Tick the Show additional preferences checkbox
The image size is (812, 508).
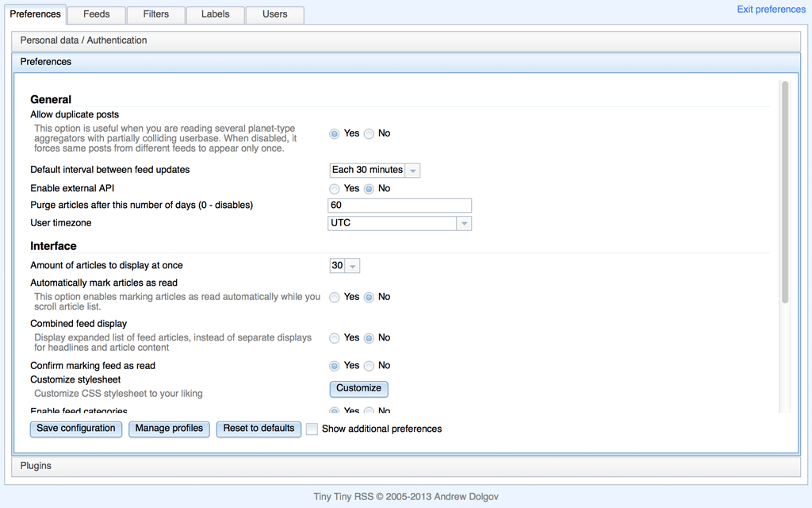tap(312, 429)
